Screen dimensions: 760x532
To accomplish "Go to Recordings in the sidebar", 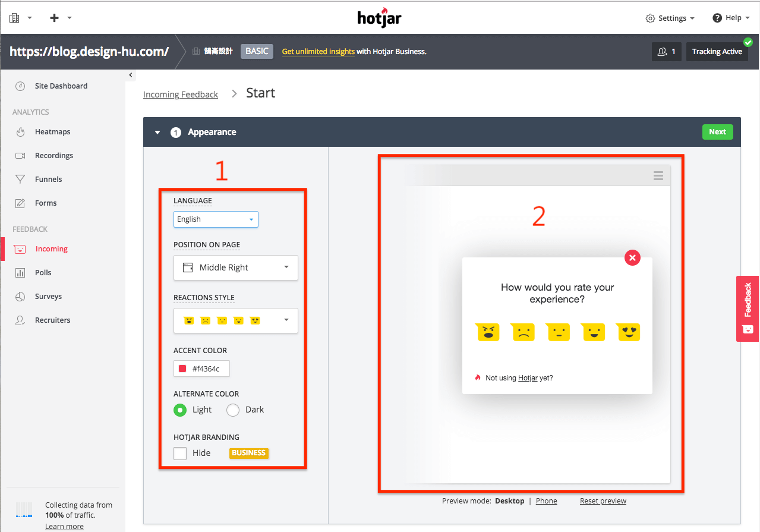I will click(53, 156).
